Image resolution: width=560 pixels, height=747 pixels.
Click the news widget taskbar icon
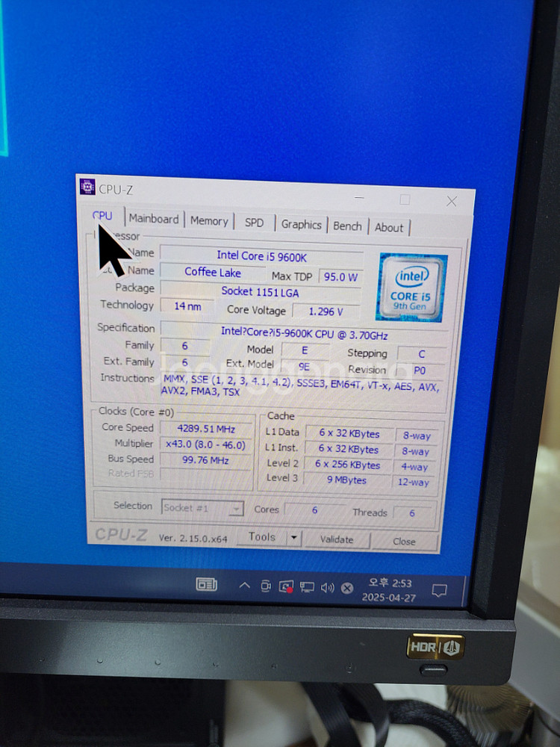click(207, 584)
